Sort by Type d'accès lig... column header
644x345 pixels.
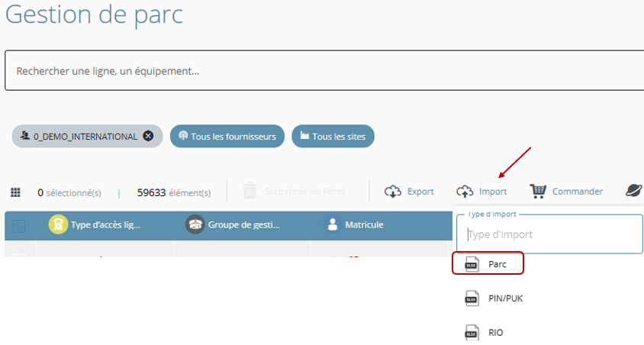coord(105,224)
